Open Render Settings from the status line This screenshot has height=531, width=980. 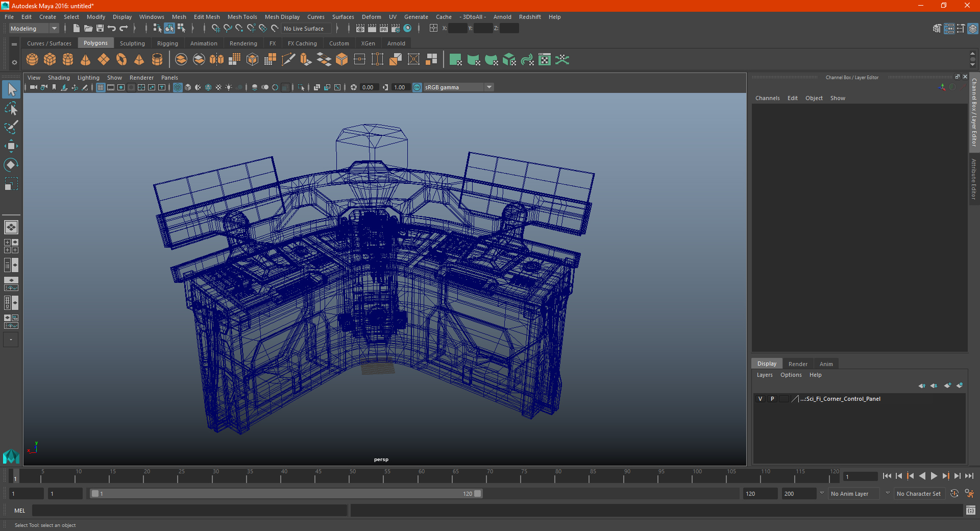tap(396, 29)
